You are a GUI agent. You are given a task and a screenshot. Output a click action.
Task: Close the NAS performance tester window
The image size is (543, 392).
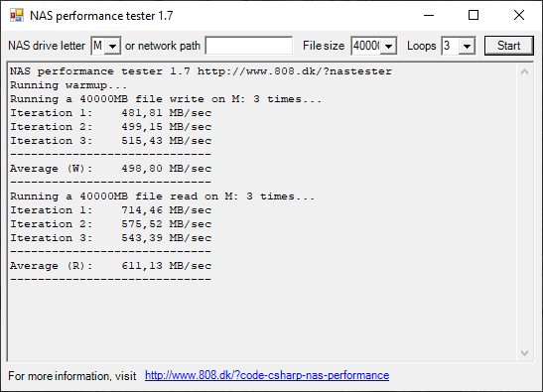519,15
